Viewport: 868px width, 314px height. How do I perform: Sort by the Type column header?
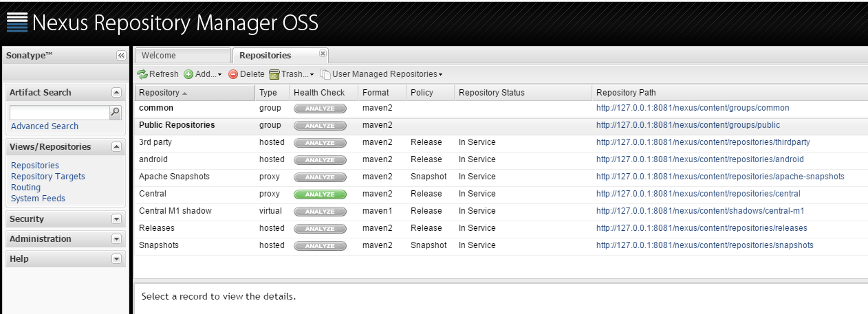pos(272,93)
